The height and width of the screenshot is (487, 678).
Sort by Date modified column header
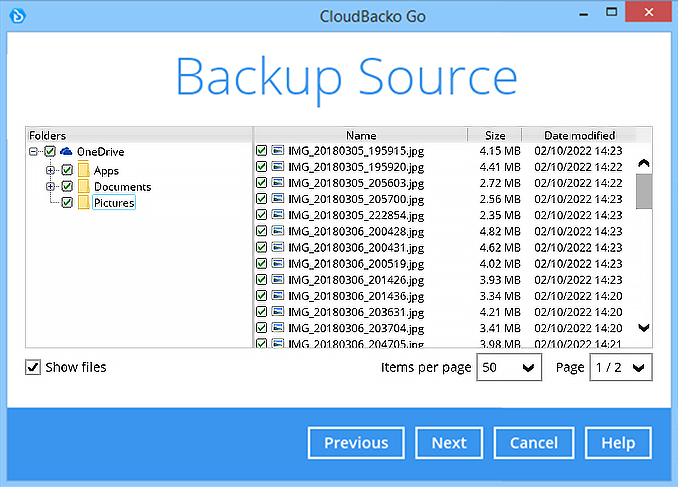(x=579, y=135)
